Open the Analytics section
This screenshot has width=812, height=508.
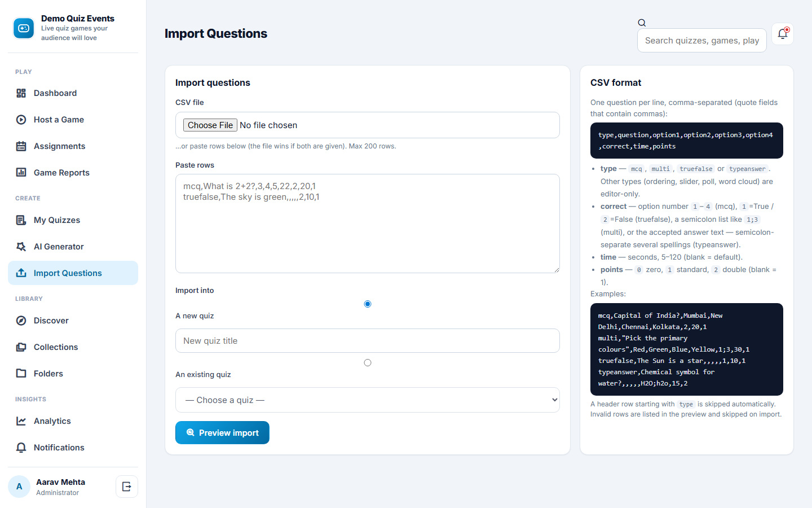click(73, 421)
